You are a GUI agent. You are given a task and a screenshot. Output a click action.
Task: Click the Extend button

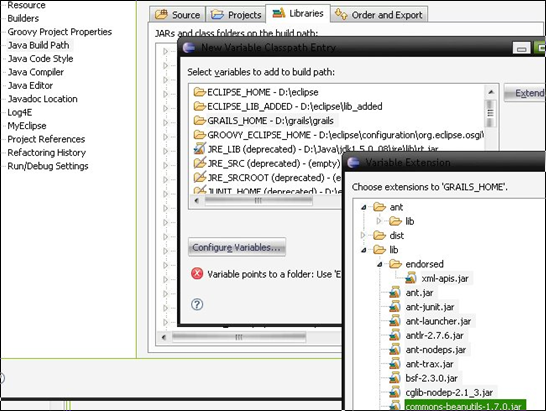tap(525, 93)
